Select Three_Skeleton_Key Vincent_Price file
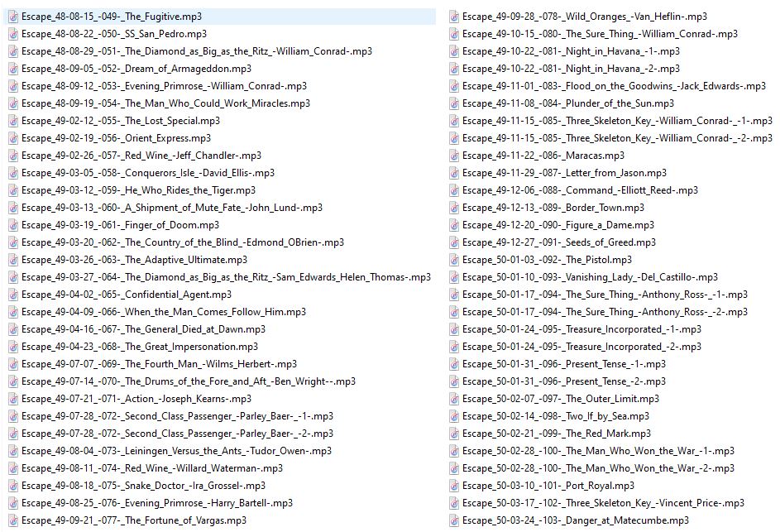Viewport: 780px width, 532px height. pos(603,503)
